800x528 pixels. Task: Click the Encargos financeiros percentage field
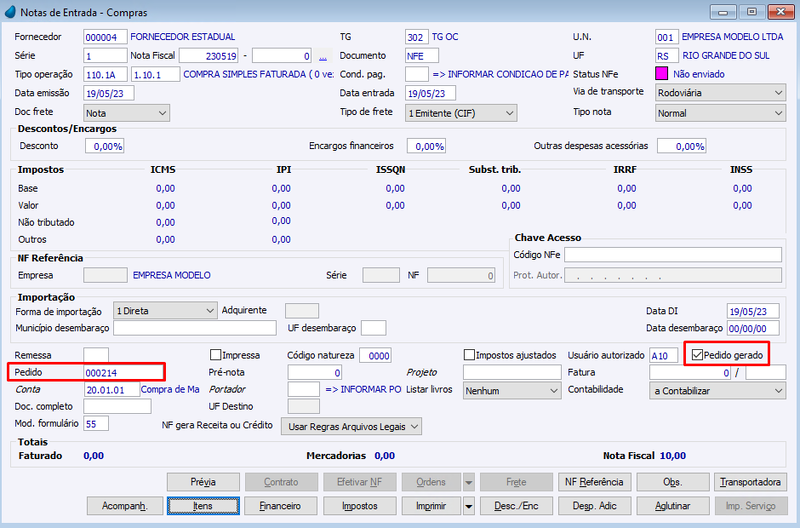click(427, 146)
